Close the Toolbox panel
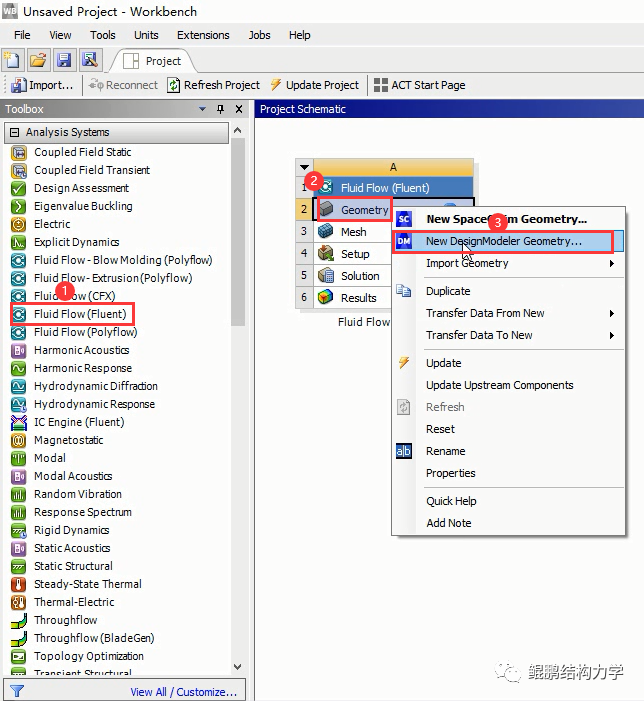644x701 pixels. [x=239, y=109]
